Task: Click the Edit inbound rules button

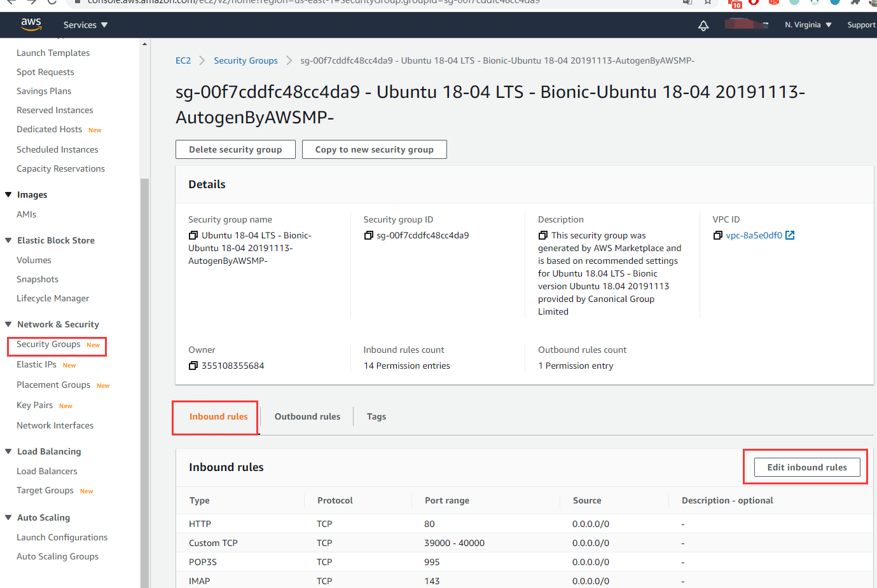Action: [806, 467]
